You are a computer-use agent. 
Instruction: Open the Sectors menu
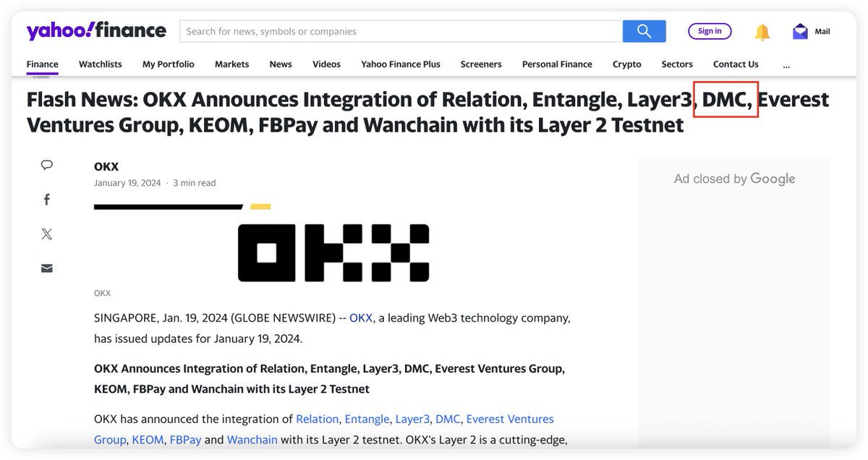tap(677, 64)
